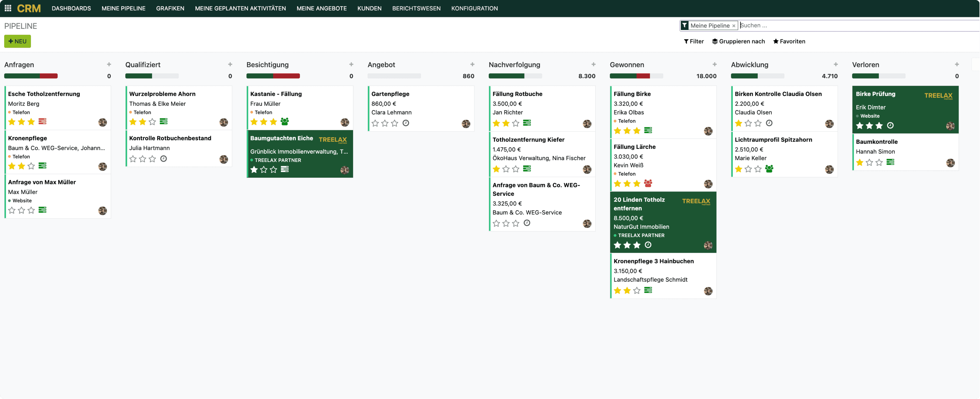The image size is (980, 399).
Task: Click red segment of Besichtigung progress bar
Action: point(286,76)
